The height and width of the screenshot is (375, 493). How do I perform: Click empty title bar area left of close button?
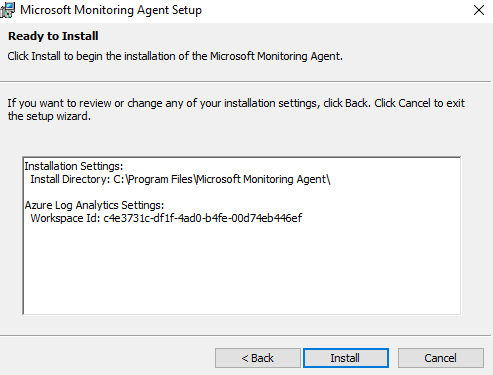coord(333,10)
